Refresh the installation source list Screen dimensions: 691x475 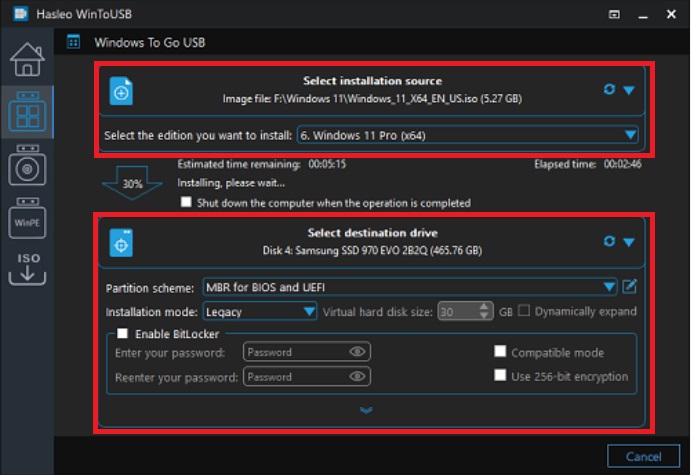point(609,89)
